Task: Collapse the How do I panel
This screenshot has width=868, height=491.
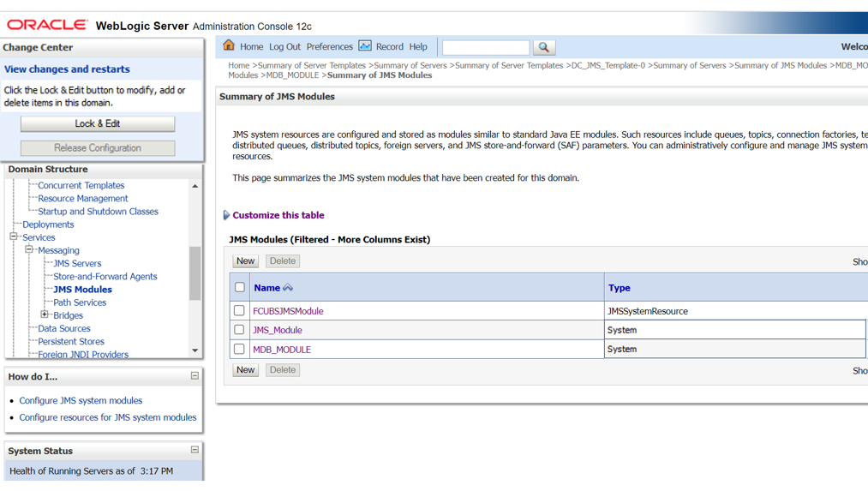Action: coord(195,376)
